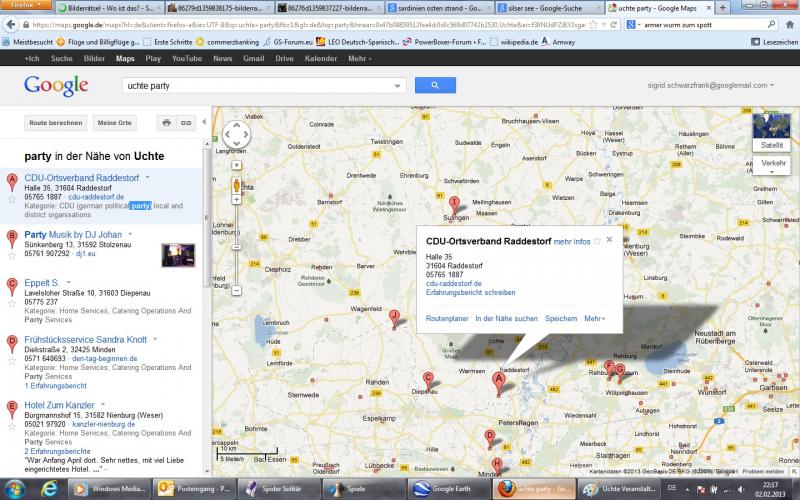
Task: Collapse the side panel with arrow
Action: tap(204, 122)
